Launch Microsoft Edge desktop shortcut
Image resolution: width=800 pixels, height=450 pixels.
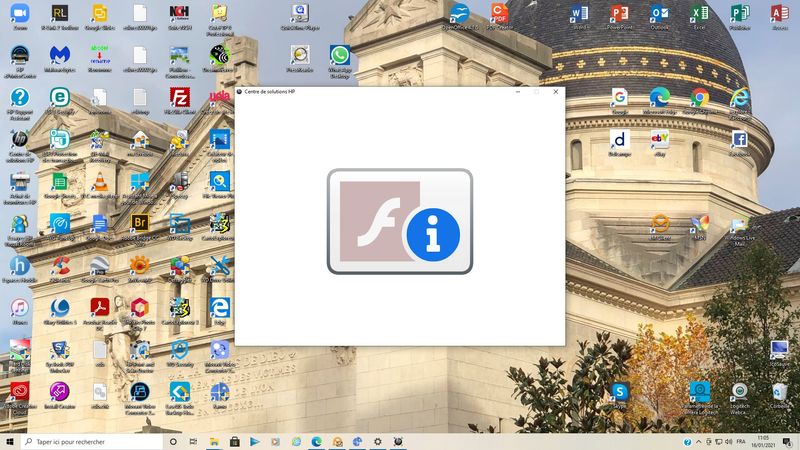tap(660, 98)
